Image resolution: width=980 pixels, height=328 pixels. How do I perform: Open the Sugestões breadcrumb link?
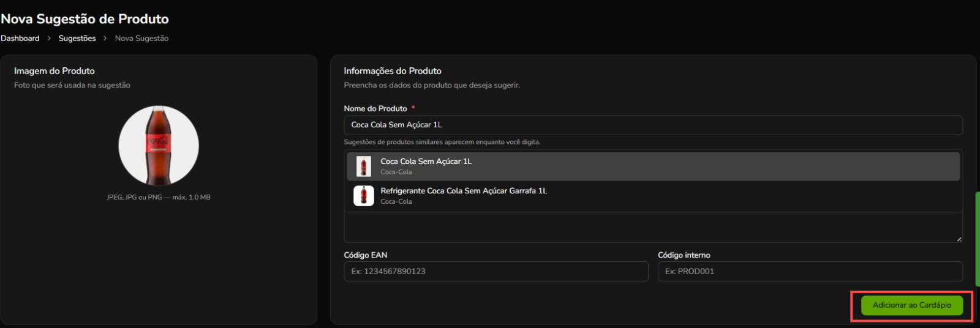[77, 38]
